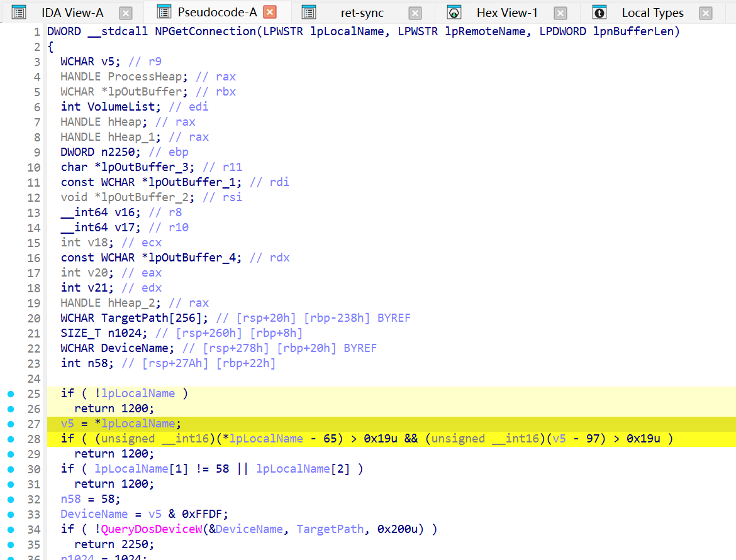This screenshot has height=560, width=736.
Task: Click n2250 variable on line 9
Action: point(118,152)
